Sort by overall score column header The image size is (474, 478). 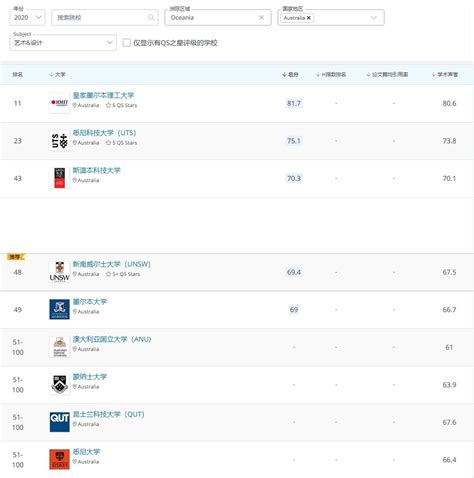tap(290, 74)
